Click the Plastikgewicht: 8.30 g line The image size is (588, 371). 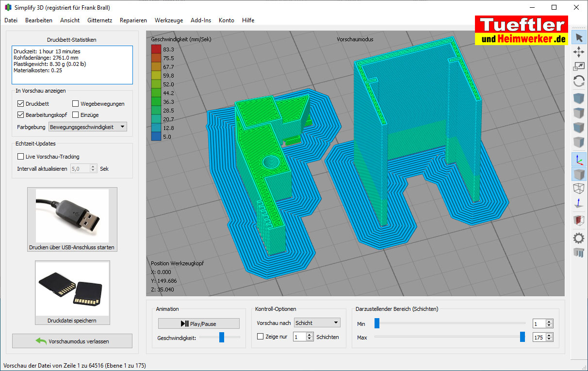click(50, 64)
